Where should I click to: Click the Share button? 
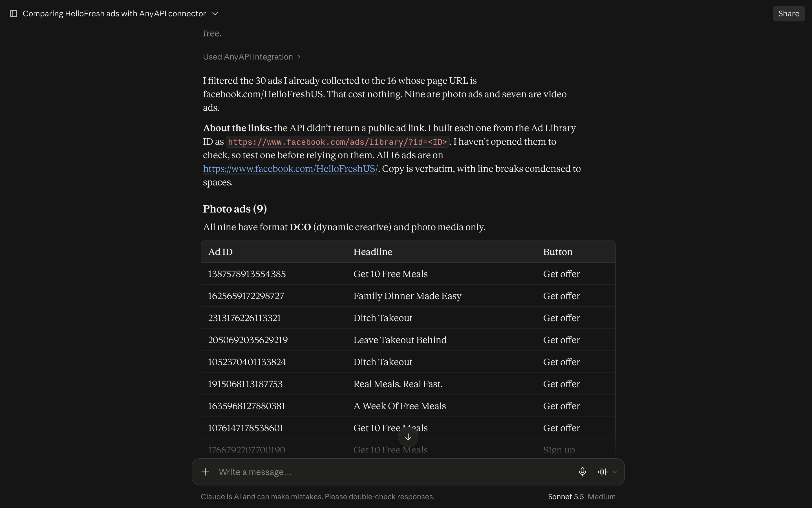pyautogui.click(x=789, y=14)
